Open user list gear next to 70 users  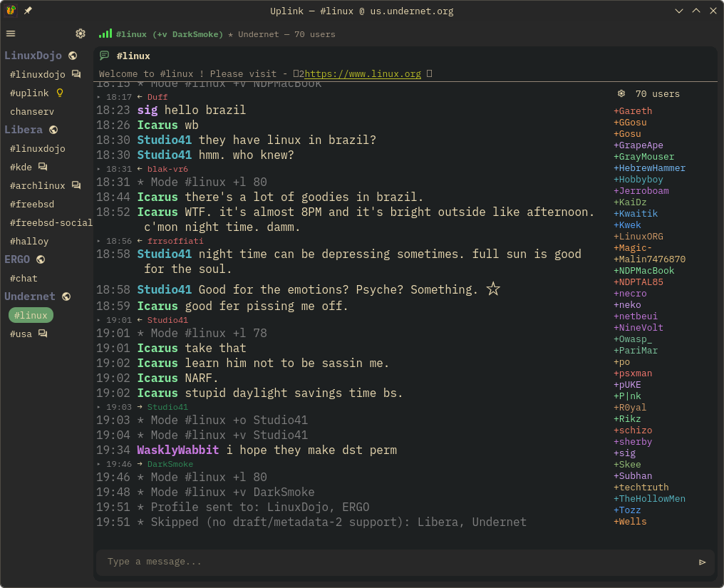pyautogui.click(x=621, y=94)
